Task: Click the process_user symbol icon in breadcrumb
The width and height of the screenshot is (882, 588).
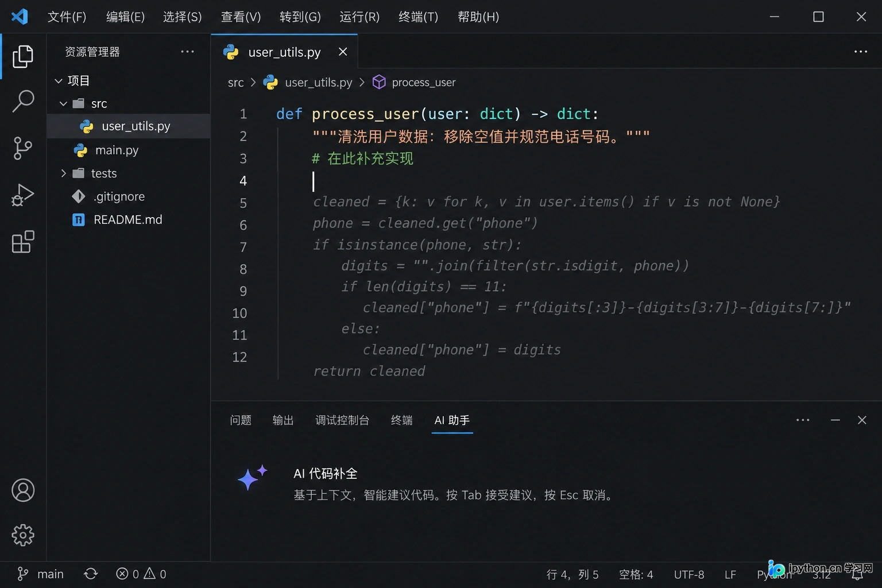Action: click(x=379, y=82)
